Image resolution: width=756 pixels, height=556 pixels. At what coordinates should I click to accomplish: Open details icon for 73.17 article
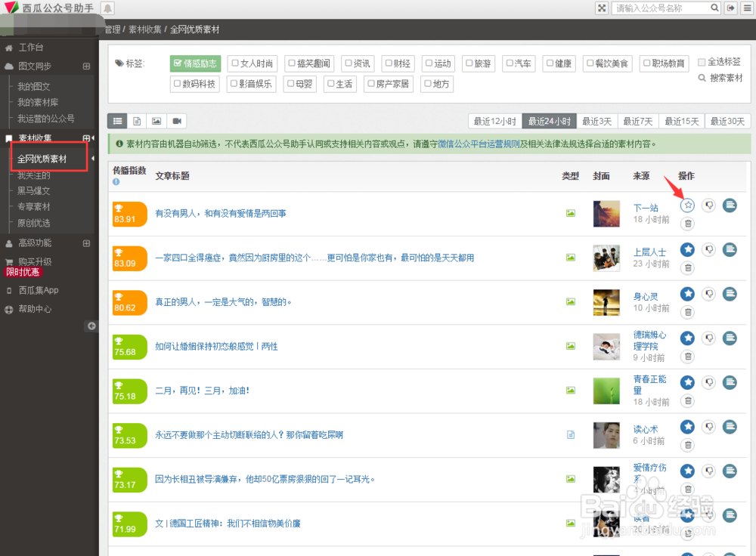click(730, 471)
